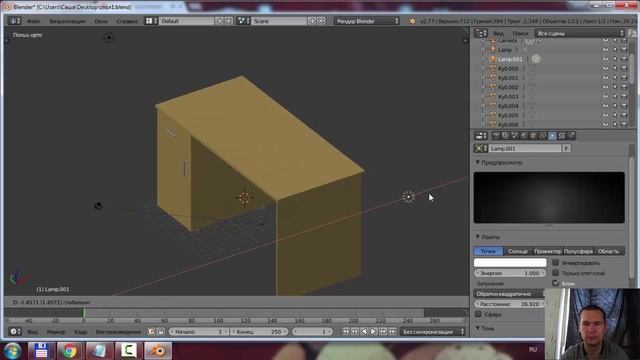Image resolution: width=640 pixels, height=360 pixels.
Task: Enable the Инвертировать checkbox
Action: (x=556, y=262)
